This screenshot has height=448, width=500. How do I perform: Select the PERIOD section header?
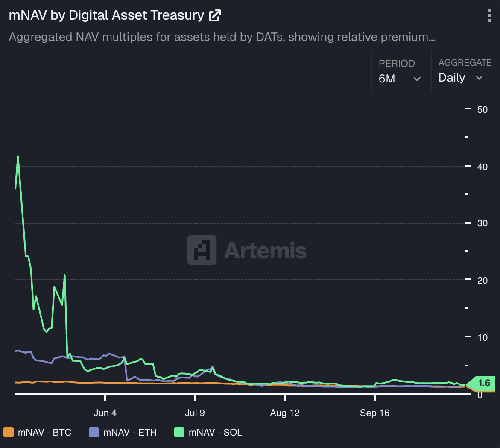point(396,63)
